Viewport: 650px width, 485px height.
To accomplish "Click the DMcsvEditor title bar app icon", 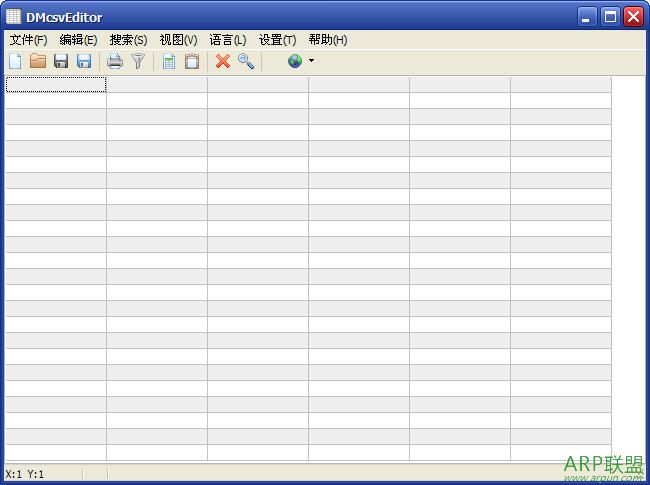I will coord(13,17).
